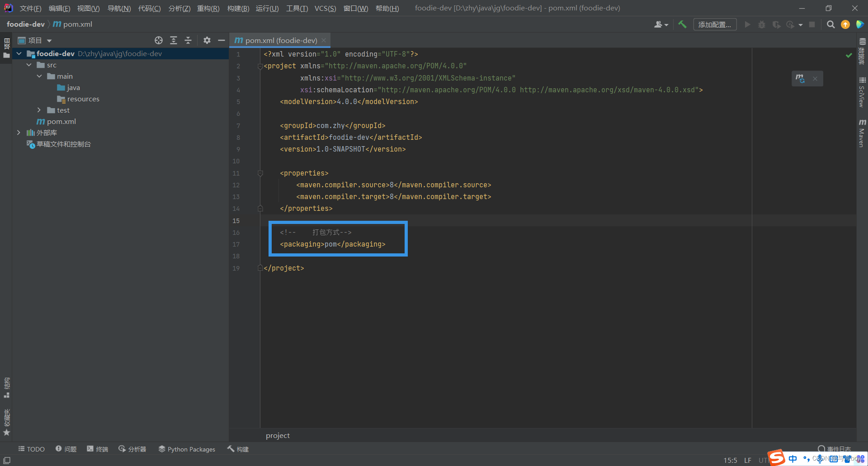Toggle tool window bars icon in status corner
The image size is (868, 466).
click(7, 461)
